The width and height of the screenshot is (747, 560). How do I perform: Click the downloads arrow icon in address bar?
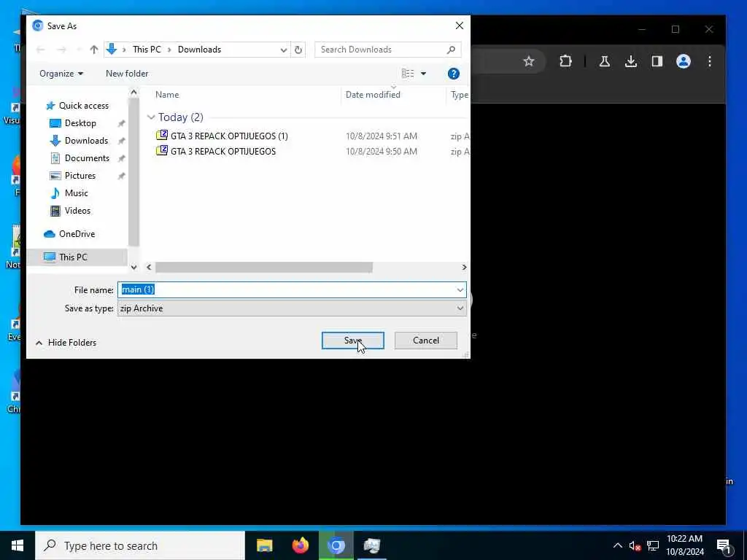tap(112, 49)
